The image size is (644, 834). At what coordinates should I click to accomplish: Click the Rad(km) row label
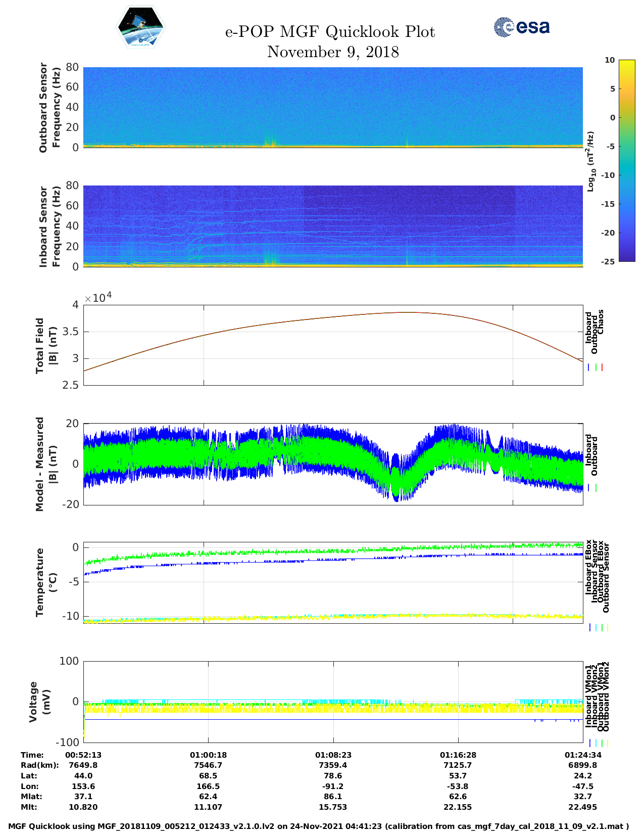40,765
